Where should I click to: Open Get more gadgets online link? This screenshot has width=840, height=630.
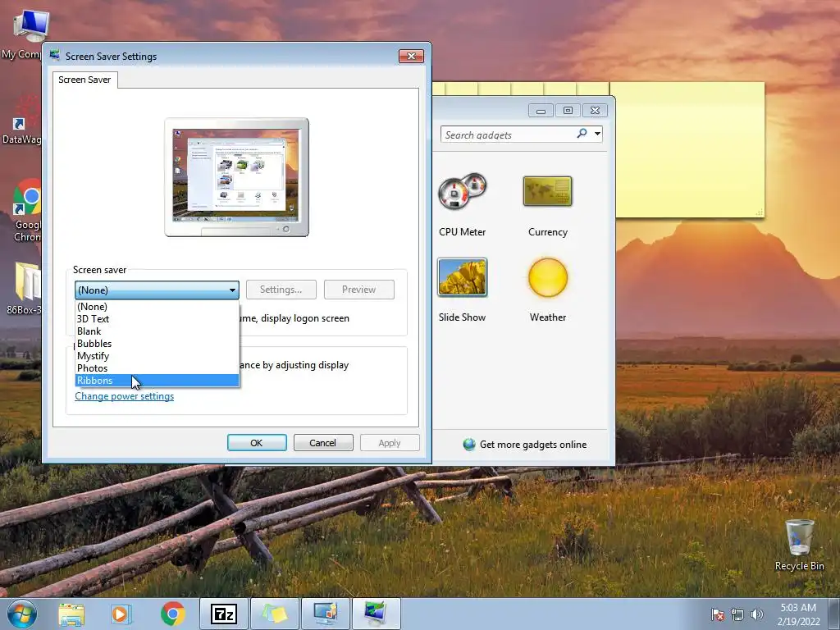pos(533,444)
